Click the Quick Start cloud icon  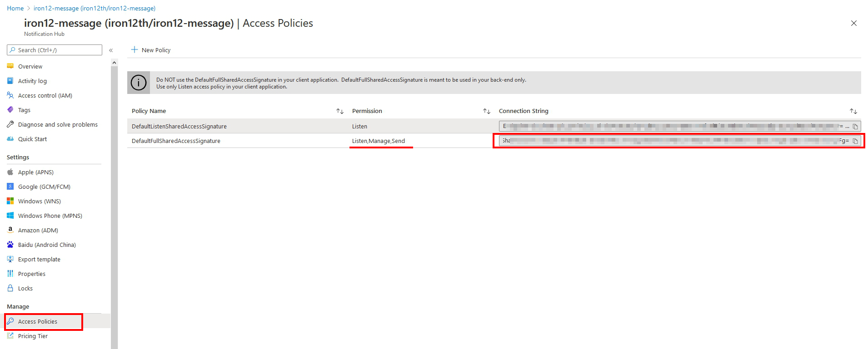10,139
